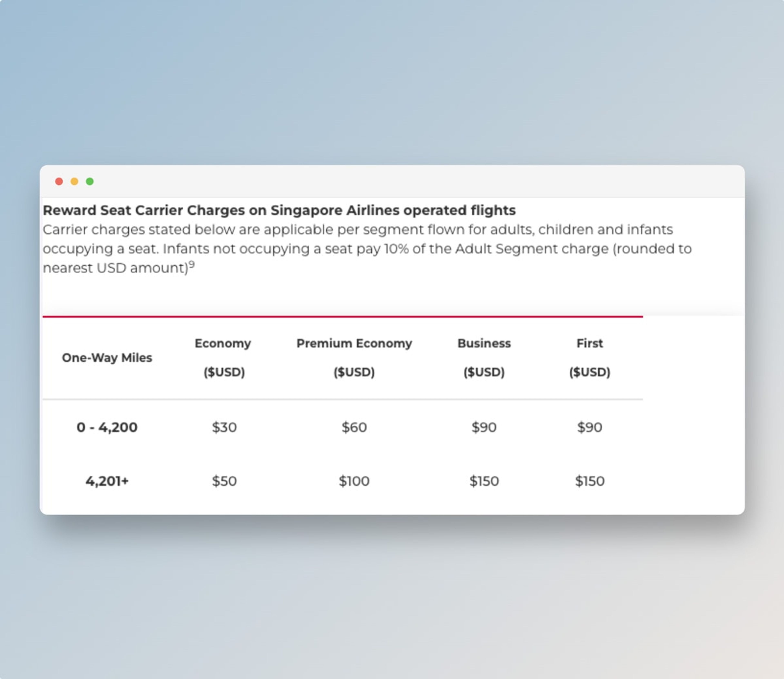The width and height of the screenshot is (784, 679).
Task: Select the One-Way Miles column header
Action: tap(107, 358)
